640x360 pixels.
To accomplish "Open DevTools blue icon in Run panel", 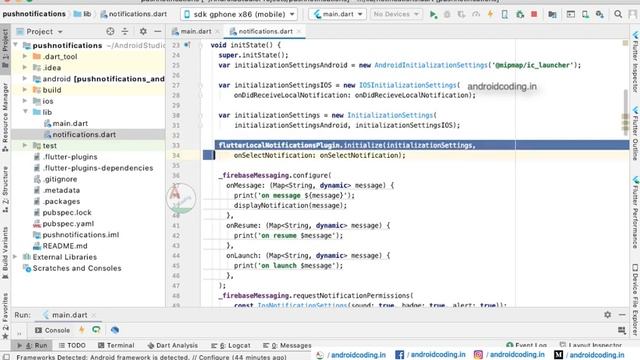I will tap(115, 330).
